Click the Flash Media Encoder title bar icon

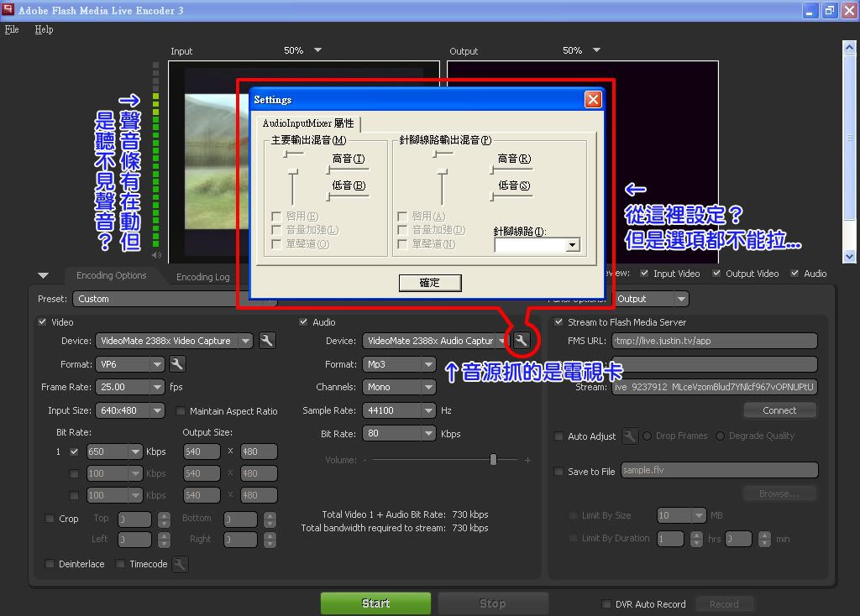8,10
